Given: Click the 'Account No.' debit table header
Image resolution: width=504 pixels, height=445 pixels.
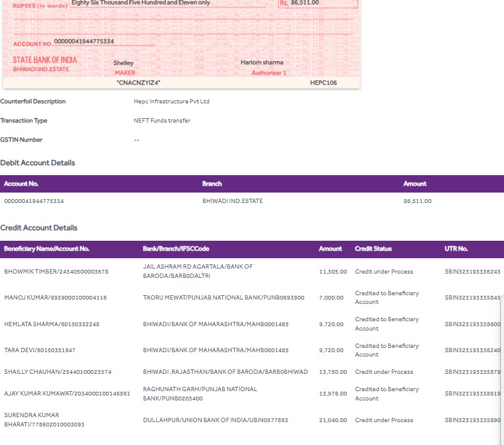Looking at the screenshot, I should coord(21,184).
